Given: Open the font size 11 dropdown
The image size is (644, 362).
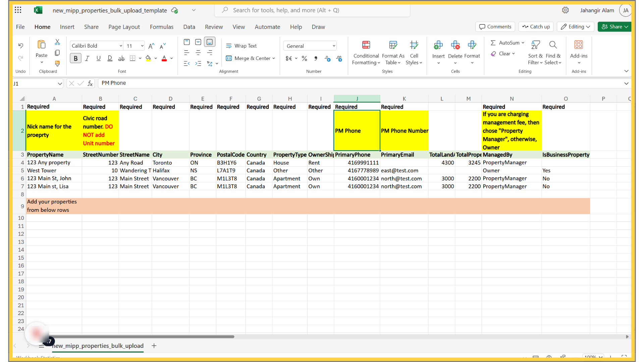Looking at the screenshot, I should click(x=142, y=46).
